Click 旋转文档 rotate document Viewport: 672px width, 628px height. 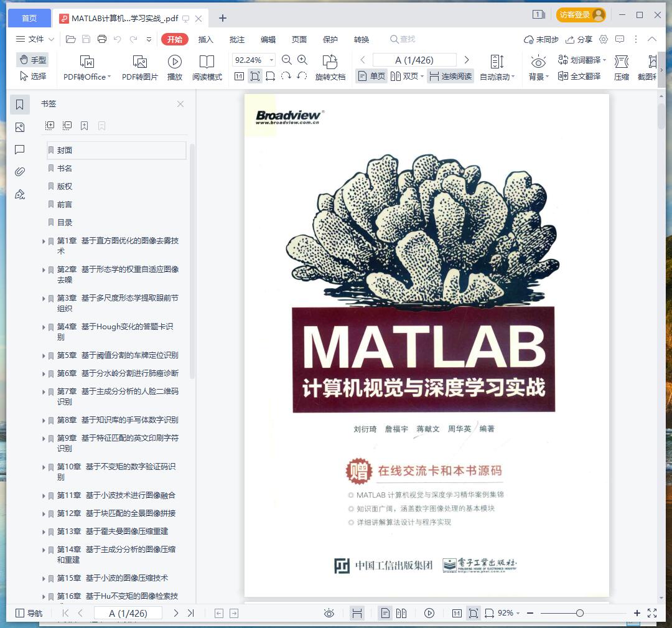point(330,68)
